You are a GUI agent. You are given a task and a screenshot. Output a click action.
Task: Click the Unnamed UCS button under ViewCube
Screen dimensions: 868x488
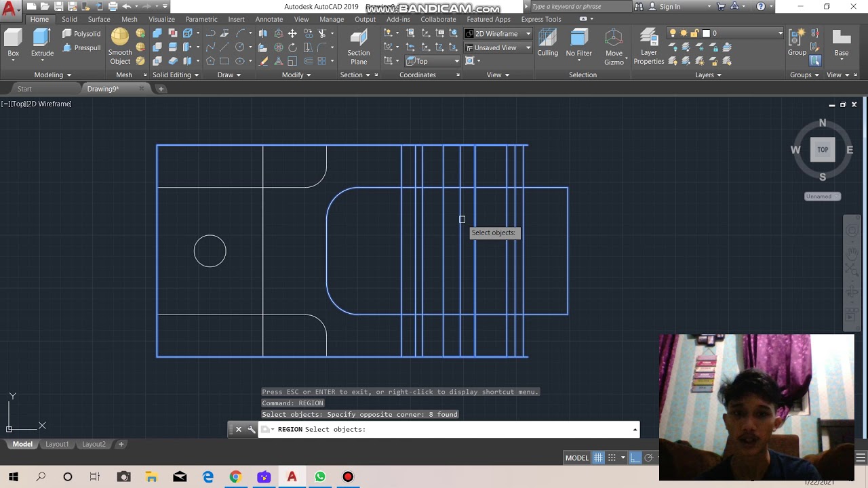tap(823, 197)
